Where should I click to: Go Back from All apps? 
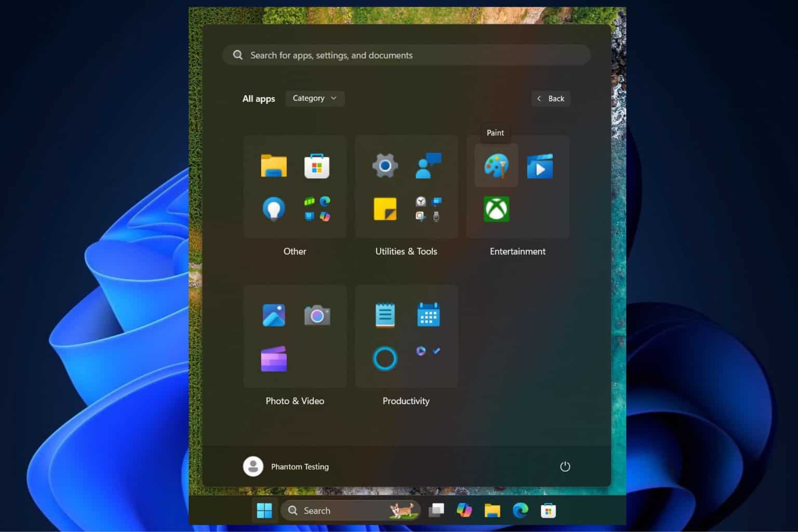pos(551,99)
